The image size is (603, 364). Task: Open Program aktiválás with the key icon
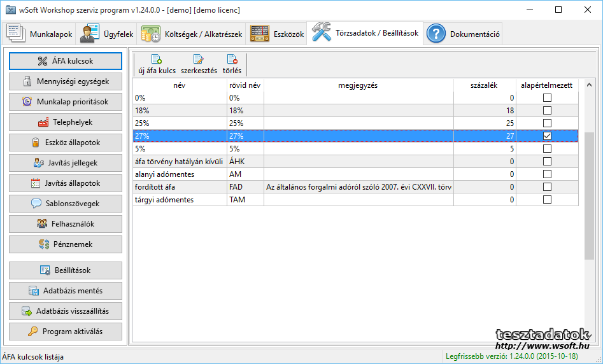pos(66,332)
